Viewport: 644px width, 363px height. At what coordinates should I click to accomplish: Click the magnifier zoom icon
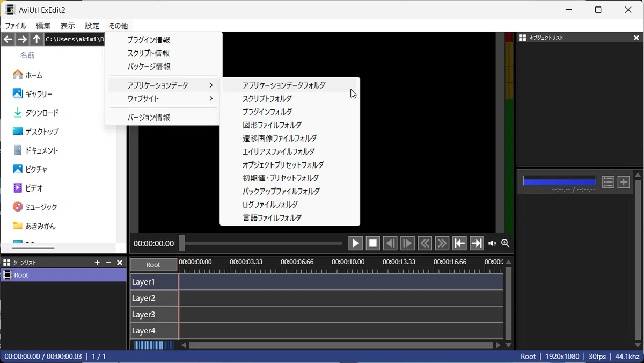[x=505, y=243]
